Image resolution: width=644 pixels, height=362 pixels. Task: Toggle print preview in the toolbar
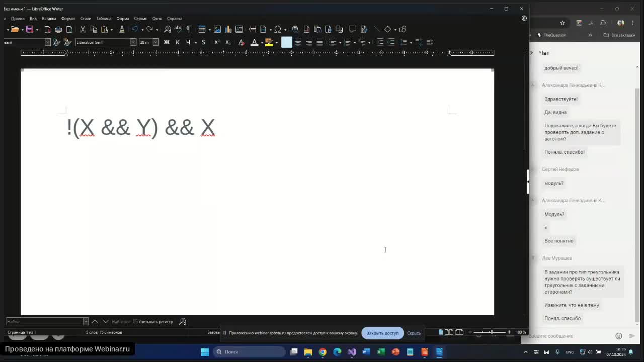tap(69, 29)
